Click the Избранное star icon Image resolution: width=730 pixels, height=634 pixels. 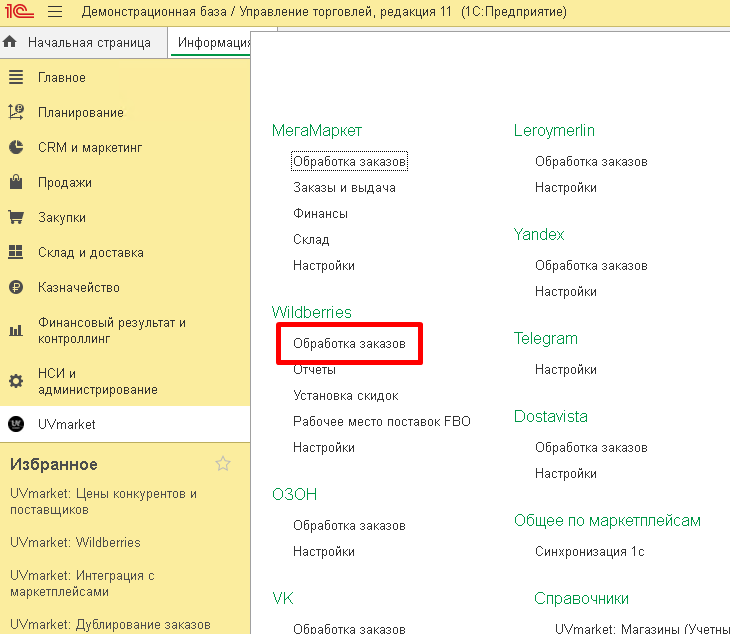(223, 464)
